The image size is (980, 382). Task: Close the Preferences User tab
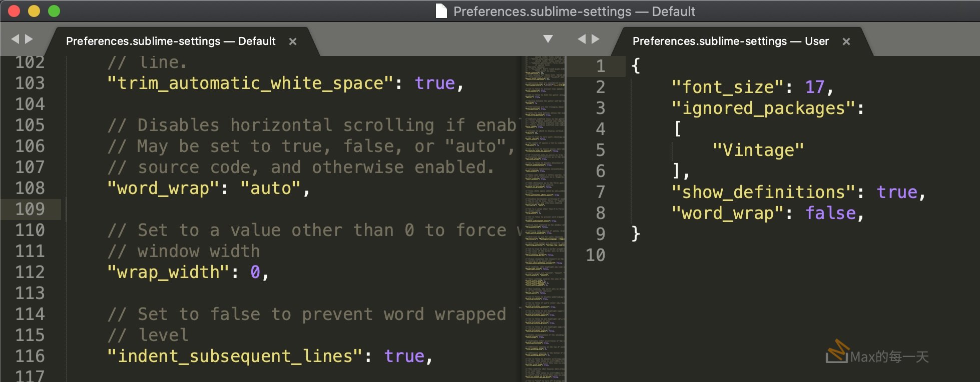846,41
